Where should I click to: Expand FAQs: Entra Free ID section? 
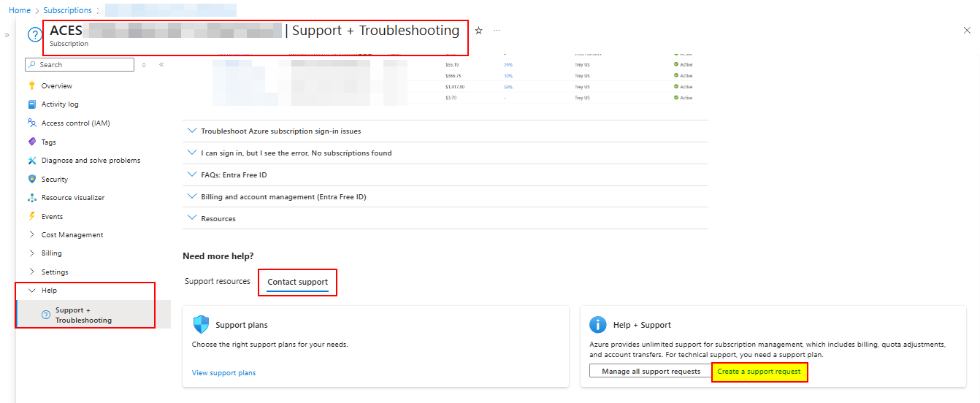(445, 174)
